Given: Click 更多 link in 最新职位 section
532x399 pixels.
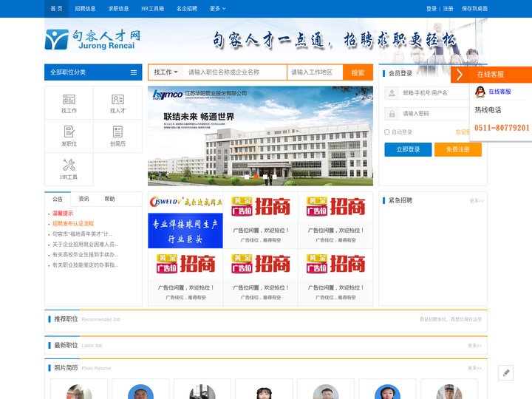Looking at the screenshot, I should (474, 346).
